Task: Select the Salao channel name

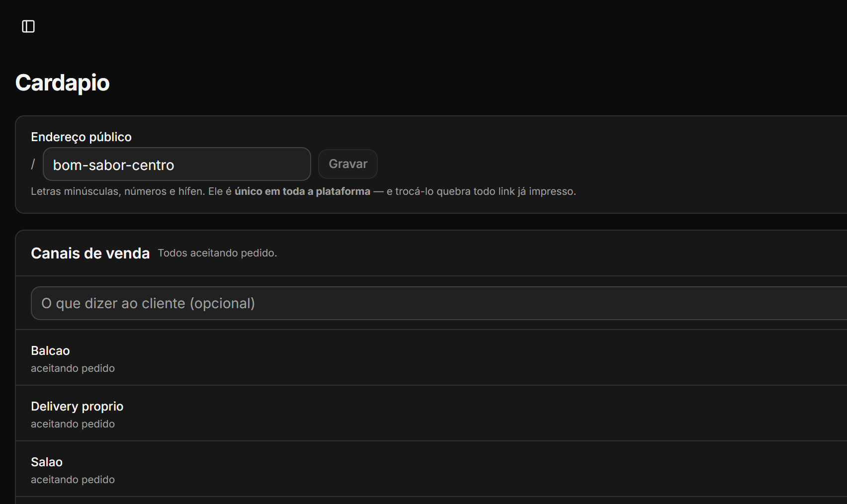Action: click(x=47, y=462)
